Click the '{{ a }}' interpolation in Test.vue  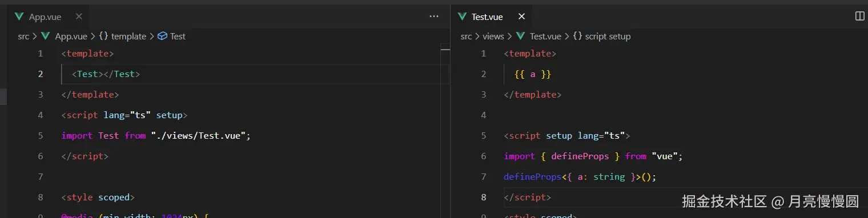tap(533, 74)
